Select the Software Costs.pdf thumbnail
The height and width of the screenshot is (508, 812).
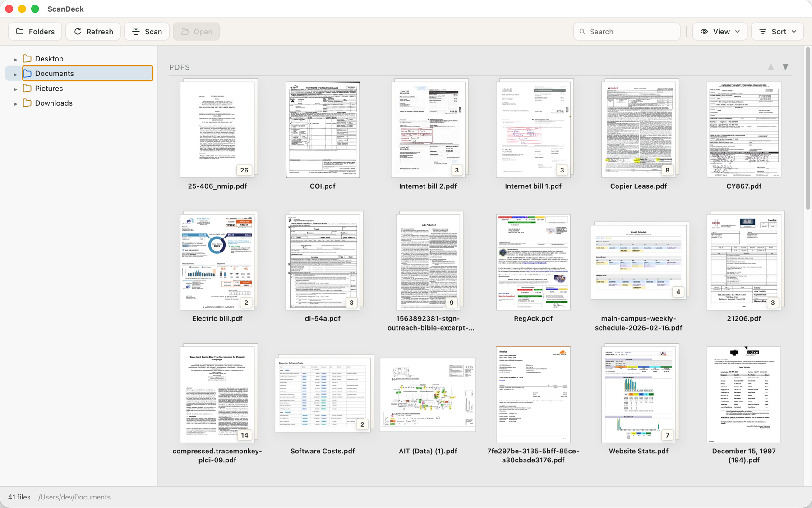pos(324,393)
